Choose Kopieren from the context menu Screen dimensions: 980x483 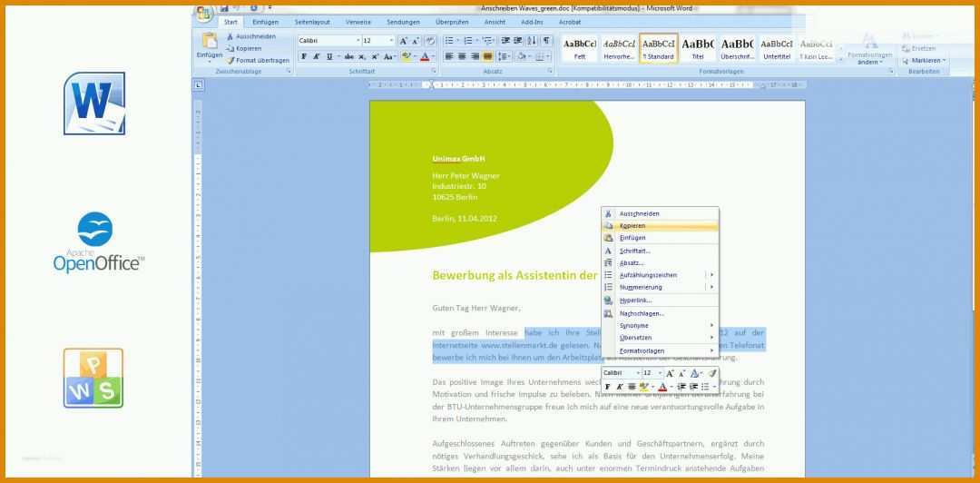(660, 225)
